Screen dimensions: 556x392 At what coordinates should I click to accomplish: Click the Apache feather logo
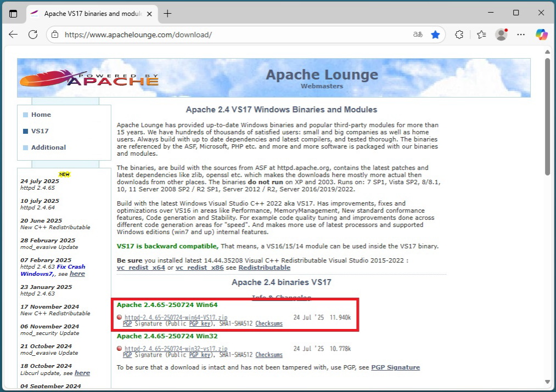click(x=89, y=78)
